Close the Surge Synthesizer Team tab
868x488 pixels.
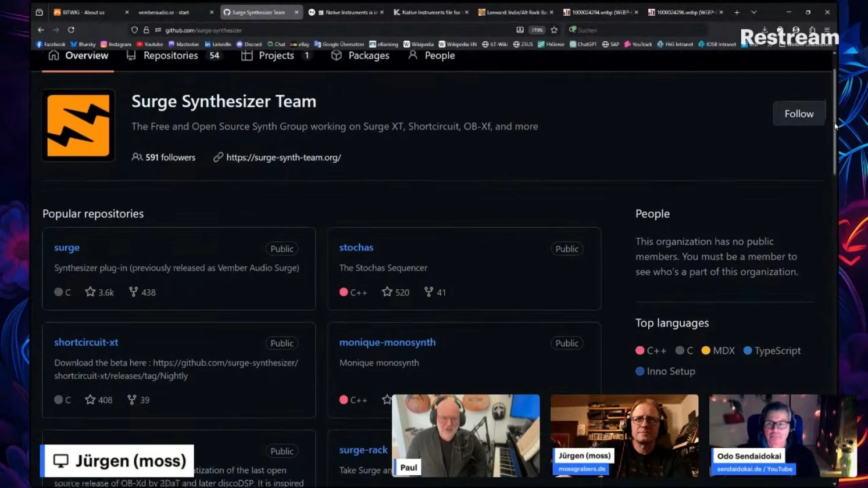point(297,12)
